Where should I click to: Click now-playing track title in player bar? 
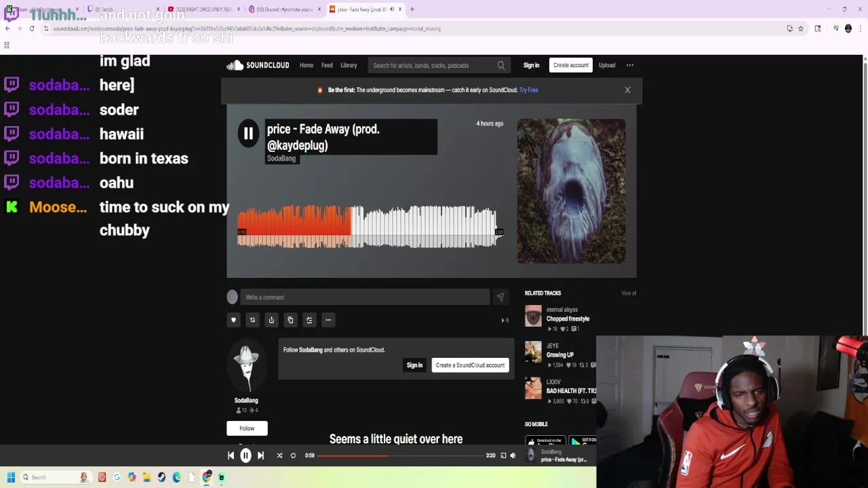click(x=564, y=460)
